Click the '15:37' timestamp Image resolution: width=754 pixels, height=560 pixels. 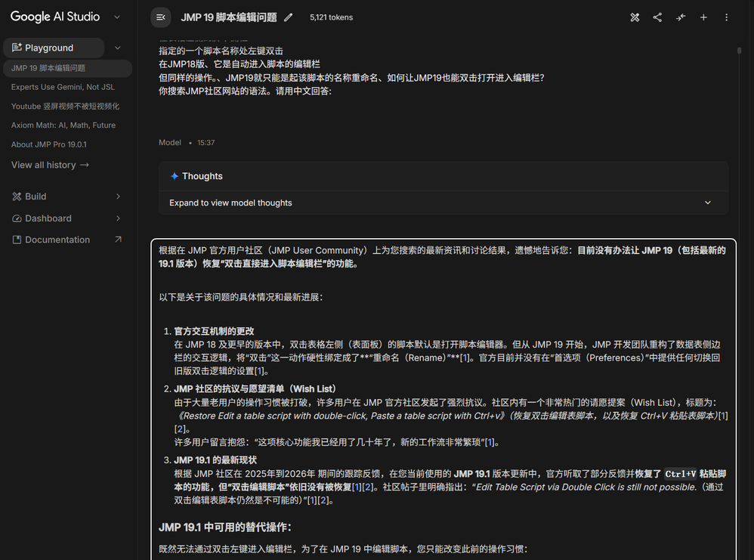(x=205, y=142)
